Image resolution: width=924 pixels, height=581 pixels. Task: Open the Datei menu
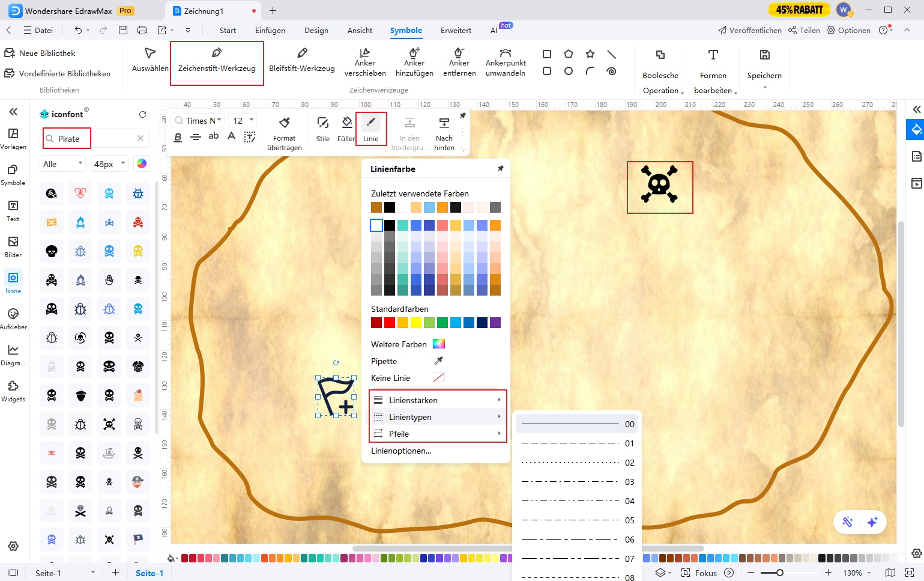tap(38, 30)
